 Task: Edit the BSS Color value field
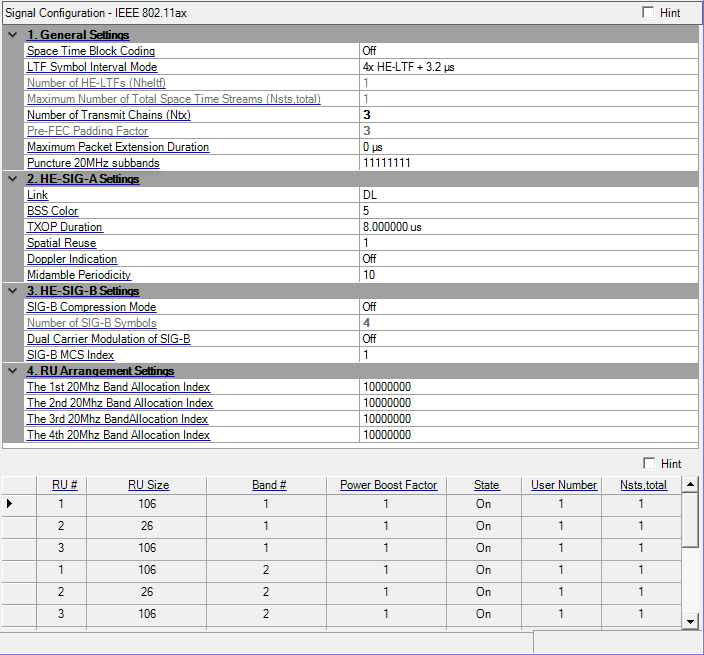(x=528, y=211)
